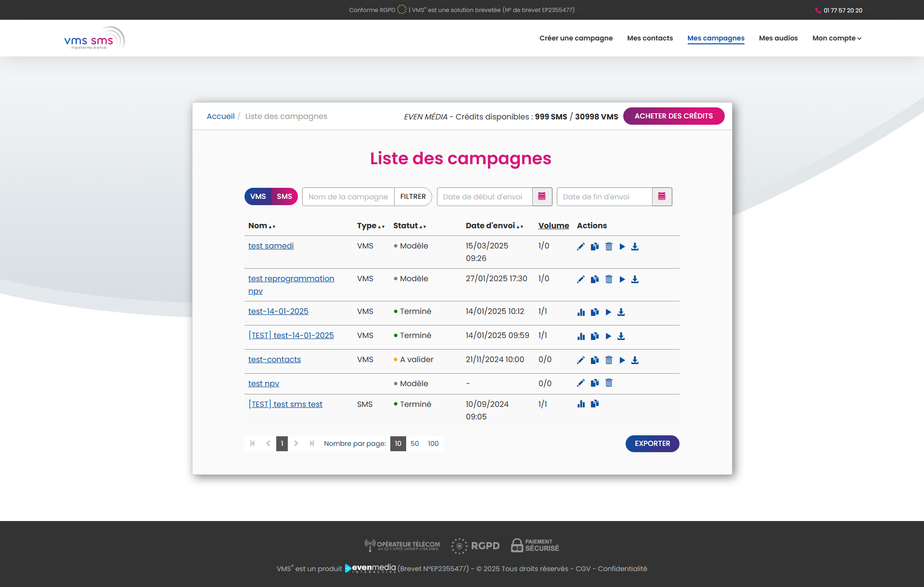
Task: Open start date calendar picker
Action: [x=542, y=196]
